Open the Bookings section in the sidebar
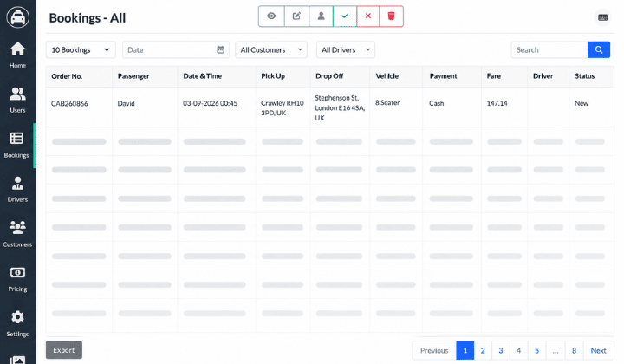Screen dimensions: 624x364 click(x=16, y=146)
